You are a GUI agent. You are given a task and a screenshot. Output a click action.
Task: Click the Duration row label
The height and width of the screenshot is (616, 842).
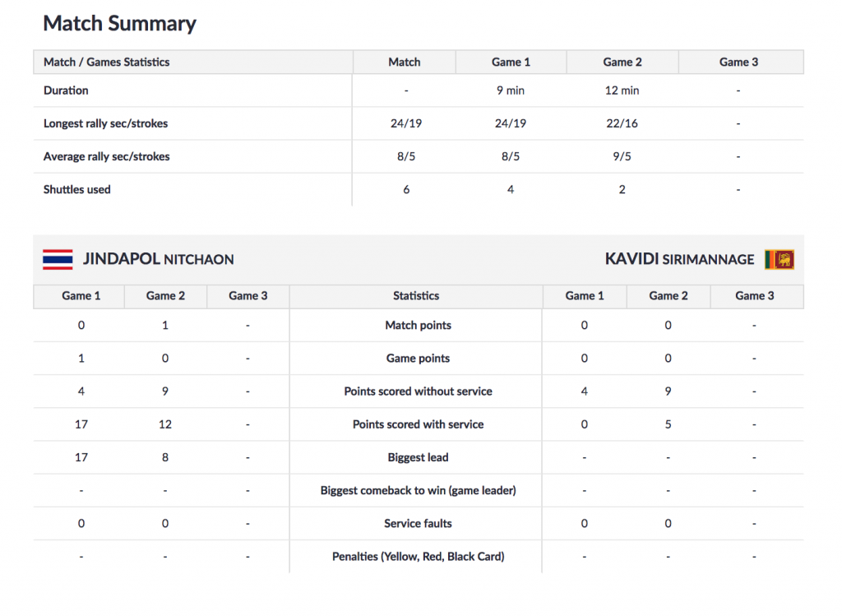[66, 90]
